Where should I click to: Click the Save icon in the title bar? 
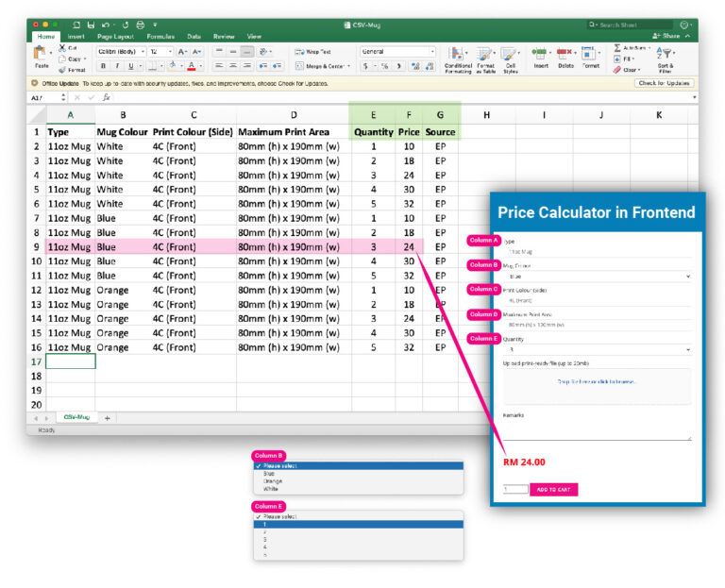(91, 25)
